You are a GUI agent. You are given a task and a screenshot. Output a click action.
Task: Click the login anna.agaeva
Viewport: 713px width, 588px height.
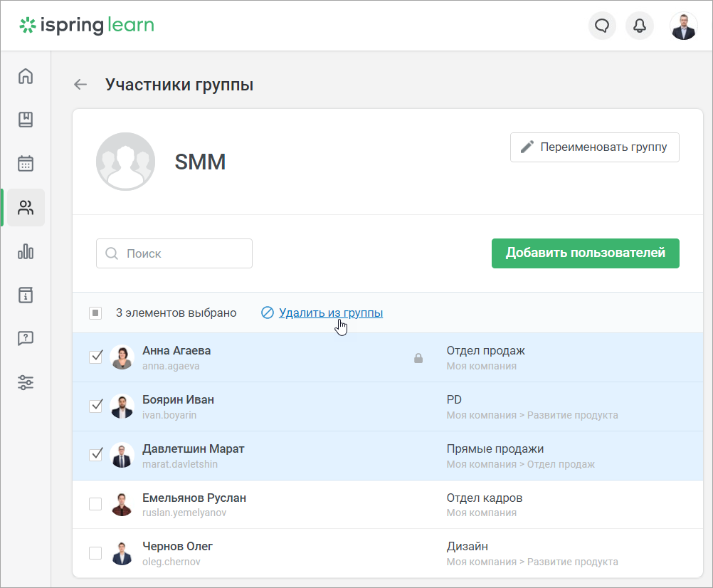(x=171, y=366)
